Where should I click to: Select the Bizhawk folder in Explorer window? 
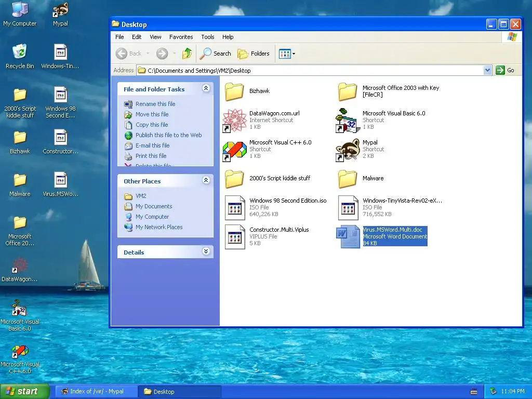[247, 91]
